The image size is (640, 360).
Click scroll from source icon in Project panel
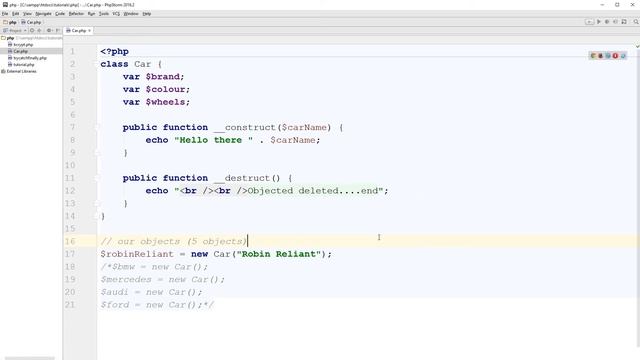(32, 30)
